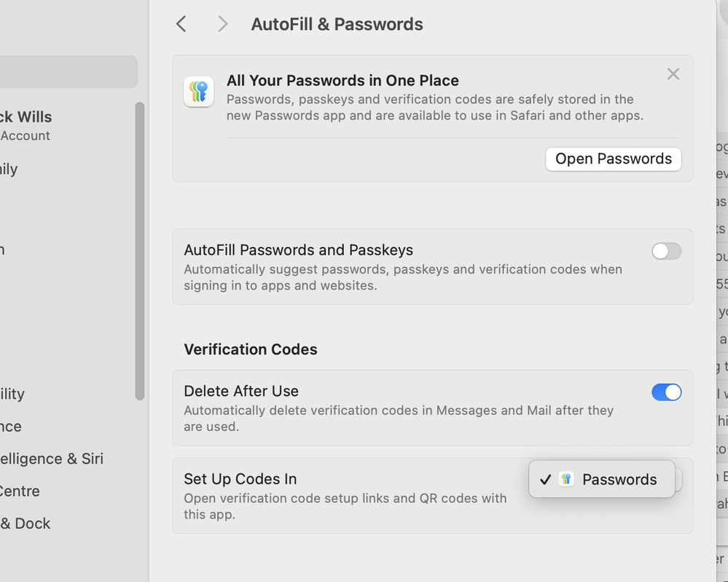Go back with the left chevron arrow
The image size is (728, 582).
tap(181, 24)
